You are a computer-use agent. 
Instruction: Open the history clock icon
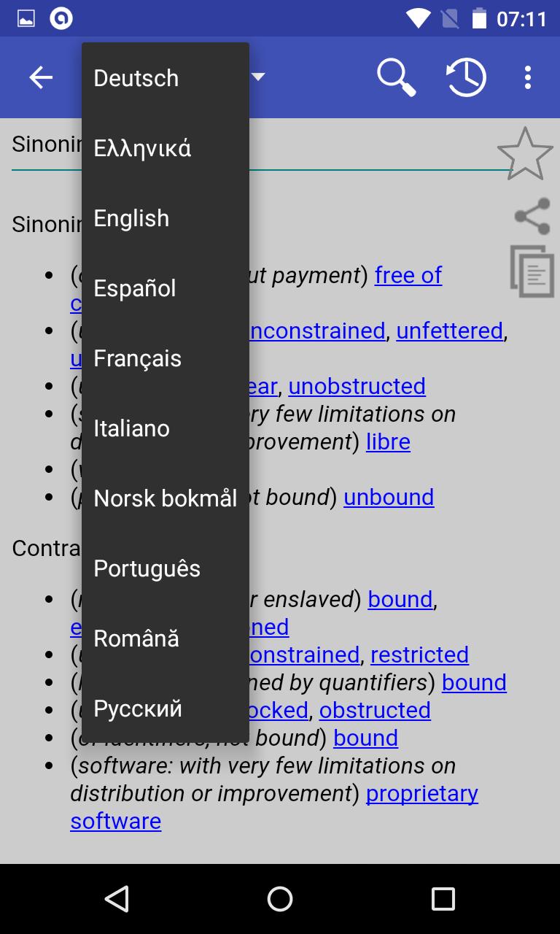[466, 77]
